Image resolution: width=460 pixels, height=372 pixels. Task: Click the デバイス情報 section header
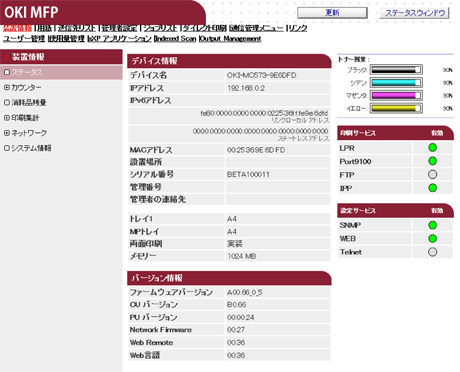tap(229, 61)
